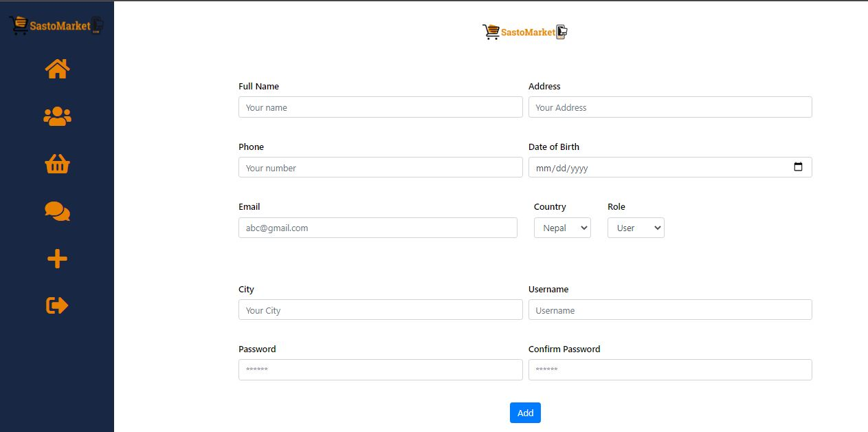Image resolution: width=868 pixels, height=432 pixels.
Task: Click the Full Name label
Action: click(x=258, y=87)
